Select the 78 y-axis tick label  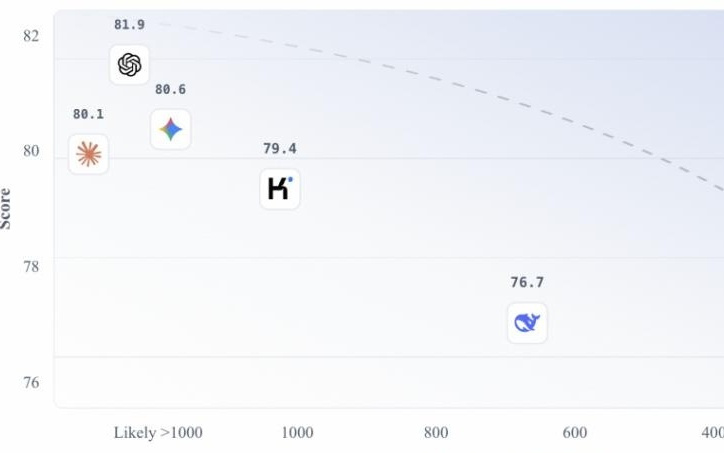[x=31, y=266]
